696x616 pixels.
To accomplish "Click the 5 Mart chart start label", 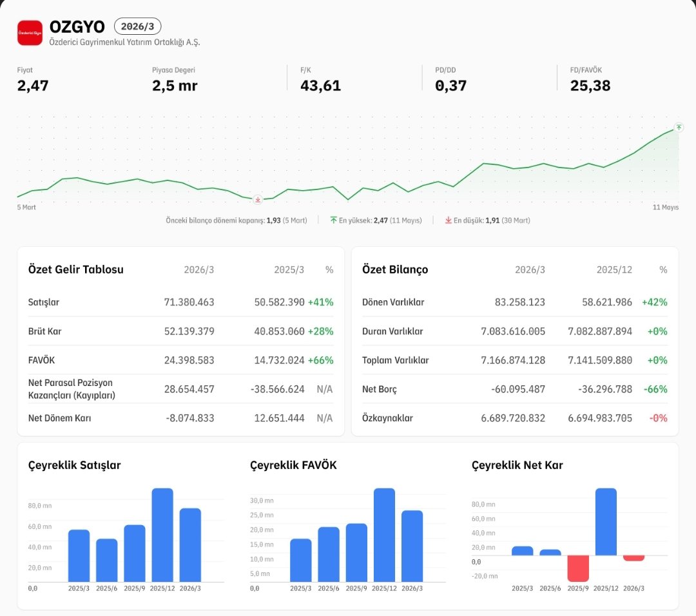I will point(26,207).
